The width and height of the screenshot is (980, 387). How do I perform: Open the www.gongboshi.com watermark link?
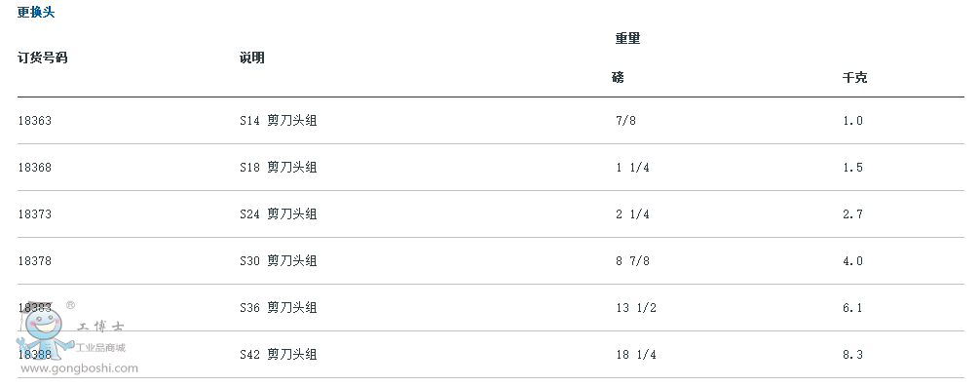tap(79, 368)
